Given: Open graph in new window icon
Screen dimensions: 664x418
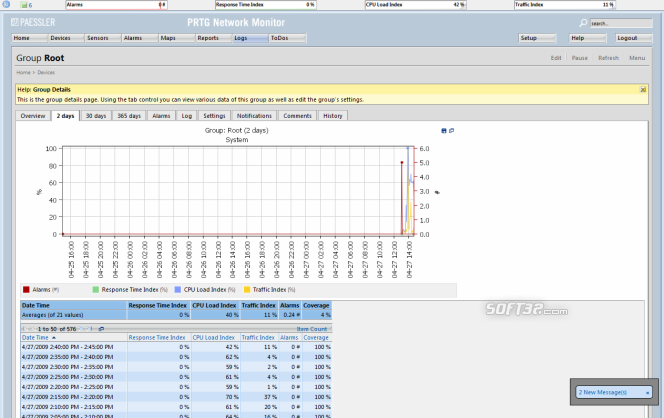Looking at the screenshot, I should 451,130.
